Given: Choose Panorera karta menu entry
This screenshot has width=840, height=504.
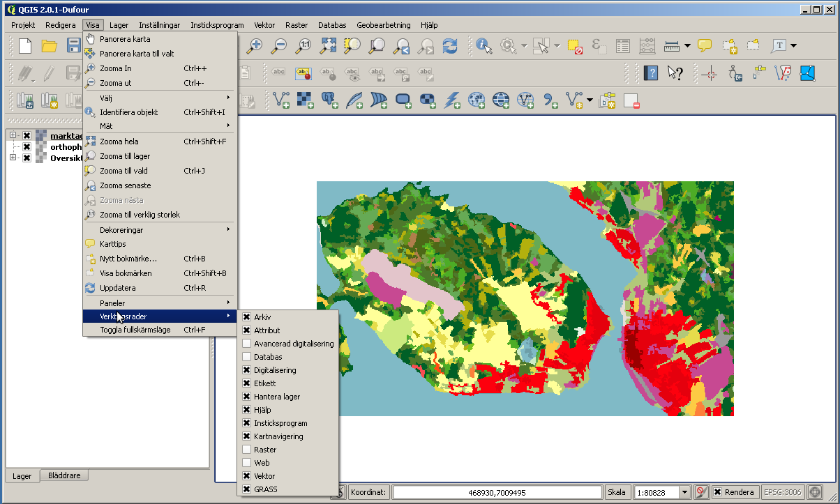Looking at the screenshot, I should click(160, 39).
